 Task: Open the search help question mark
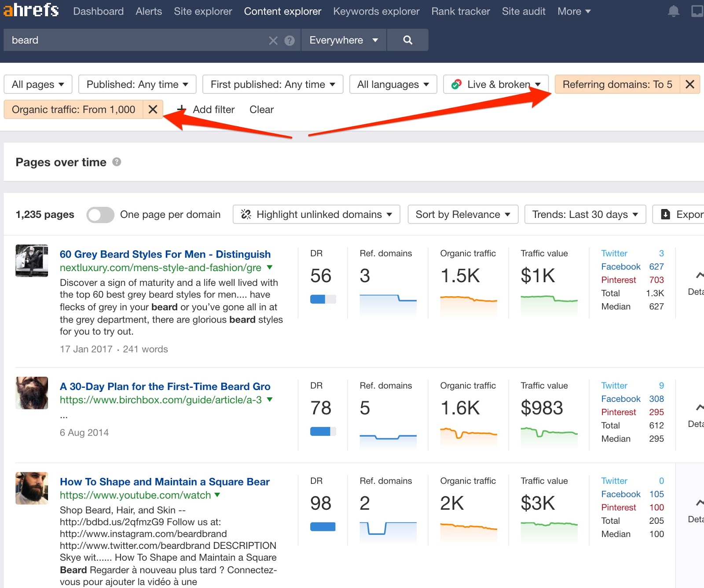290,40
